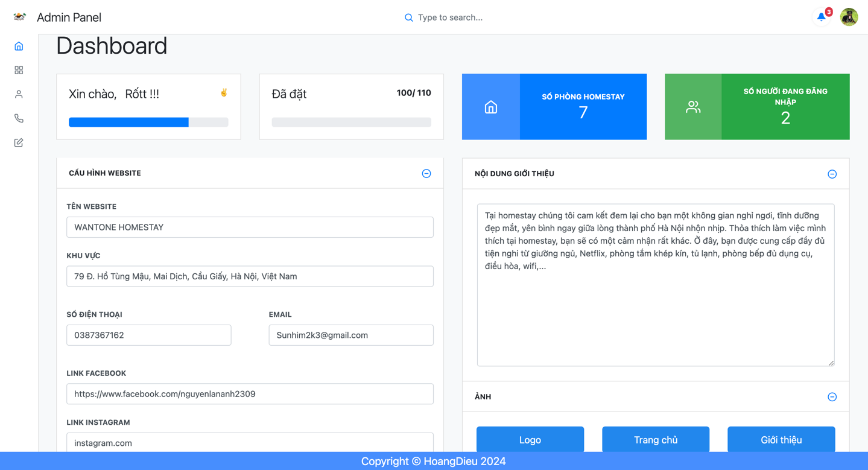Click the Xin chào progress bar
The height and width of the screenshot is (470, 868).
coord(148,122)
